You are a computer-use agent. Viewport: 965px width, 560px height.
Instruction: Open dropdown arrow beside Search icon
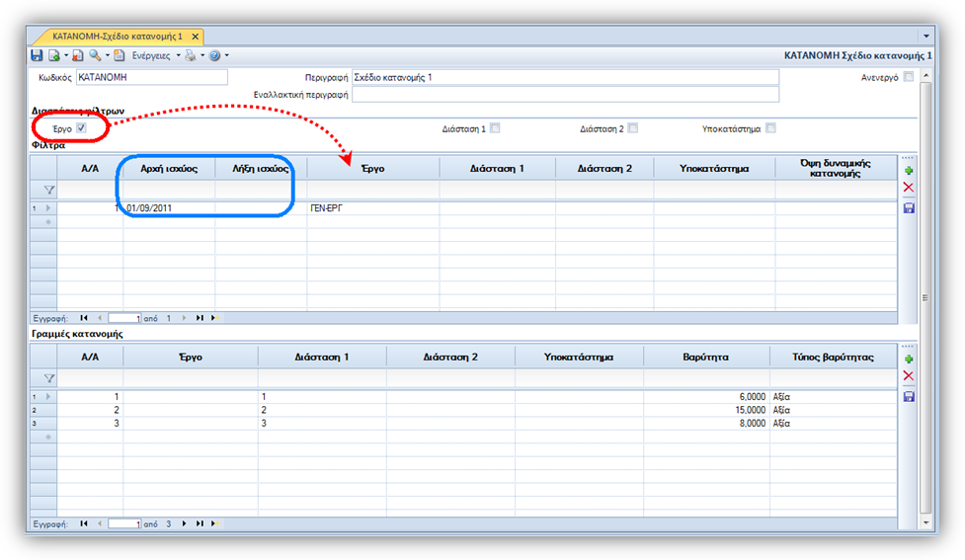click(107, 55)
